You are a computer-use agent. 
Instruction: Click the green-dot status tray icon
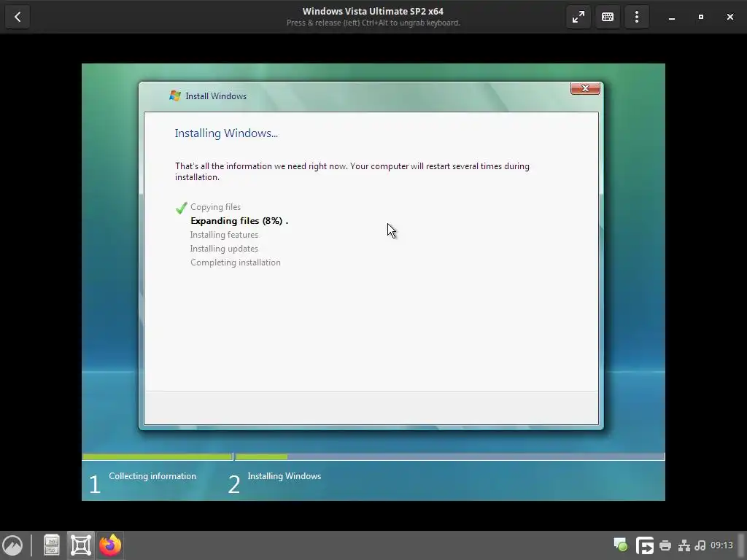tap(620, 545)
